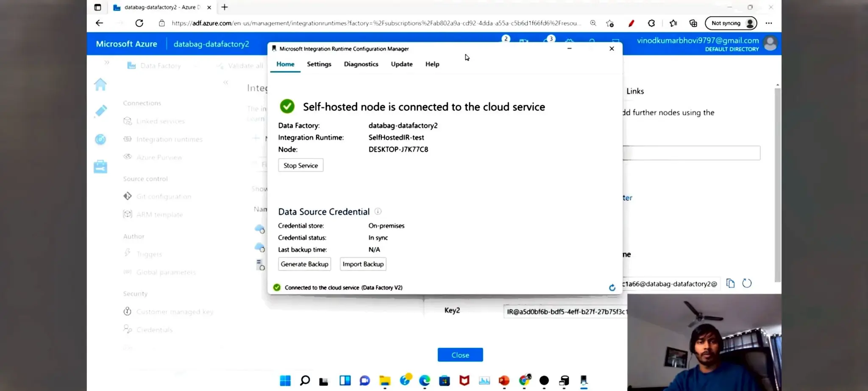Close the databag-datafactory2 browser tab

209,7
